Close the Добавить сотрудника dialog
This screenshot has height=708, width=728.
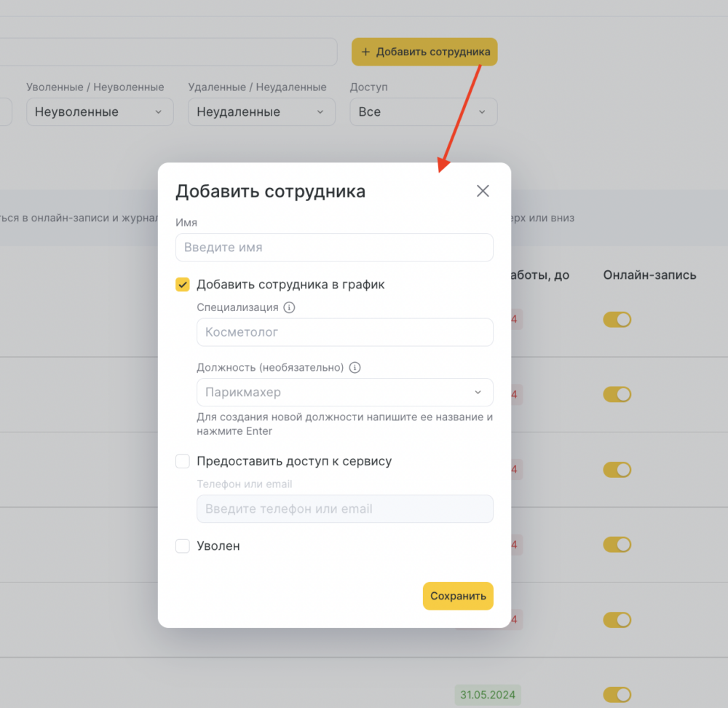pos(483,191)
